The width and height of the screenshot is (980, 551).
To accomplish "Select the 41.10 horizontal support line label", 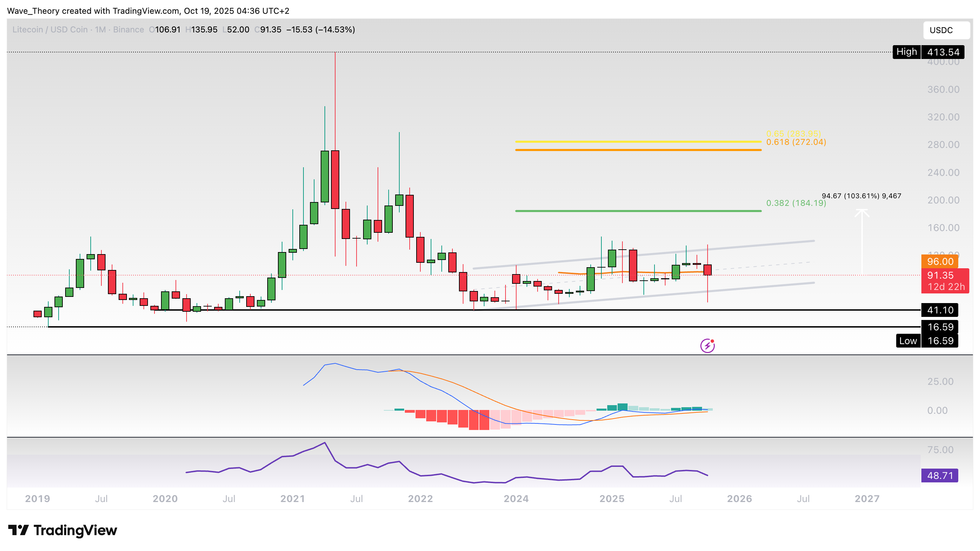I will [x=939, y=310].
